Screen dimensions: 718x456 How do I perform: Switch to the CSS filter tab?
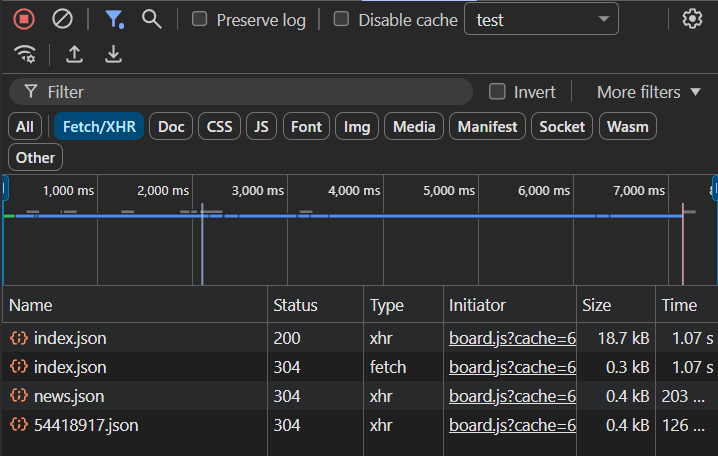point(219,127)
